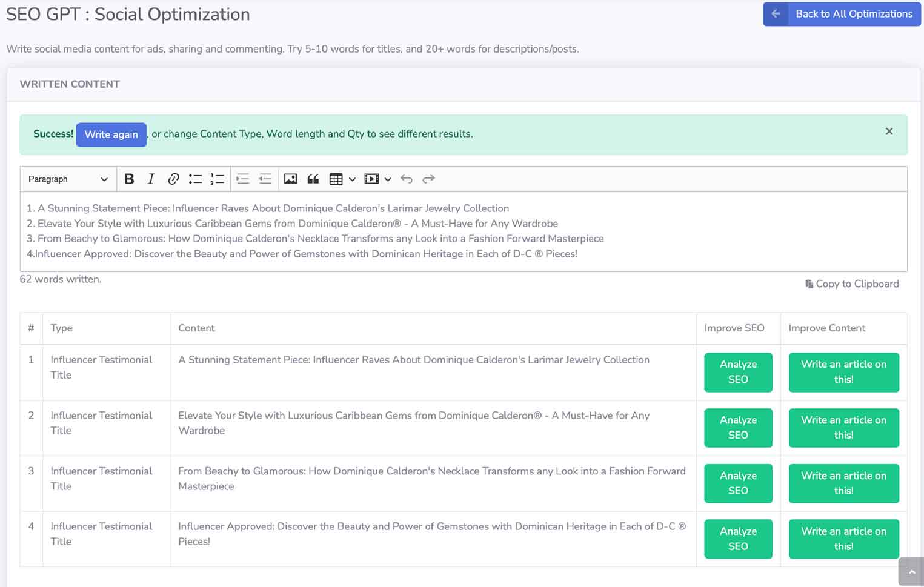Select table row 1 content cell text

[x=414, y=360]
